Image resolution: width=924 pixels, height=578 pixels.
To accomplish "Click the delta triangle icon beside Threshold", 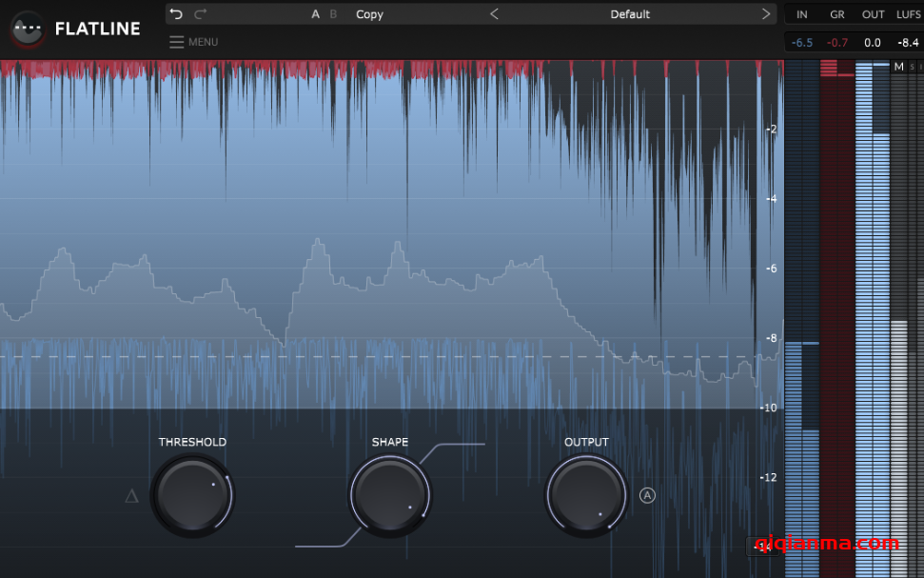I will click(131, 495).
